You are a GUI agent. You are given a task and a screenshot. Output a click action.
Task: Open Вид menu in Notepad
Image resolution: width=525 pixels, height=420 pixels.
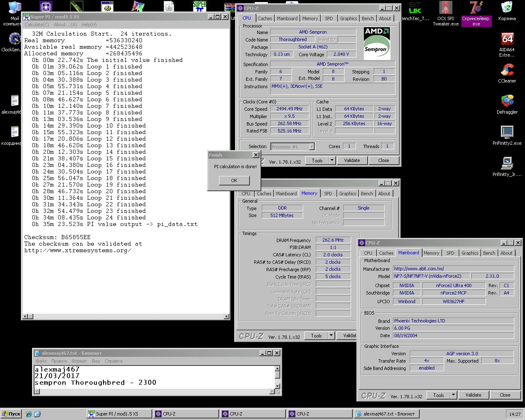click(x=96, y=361)
